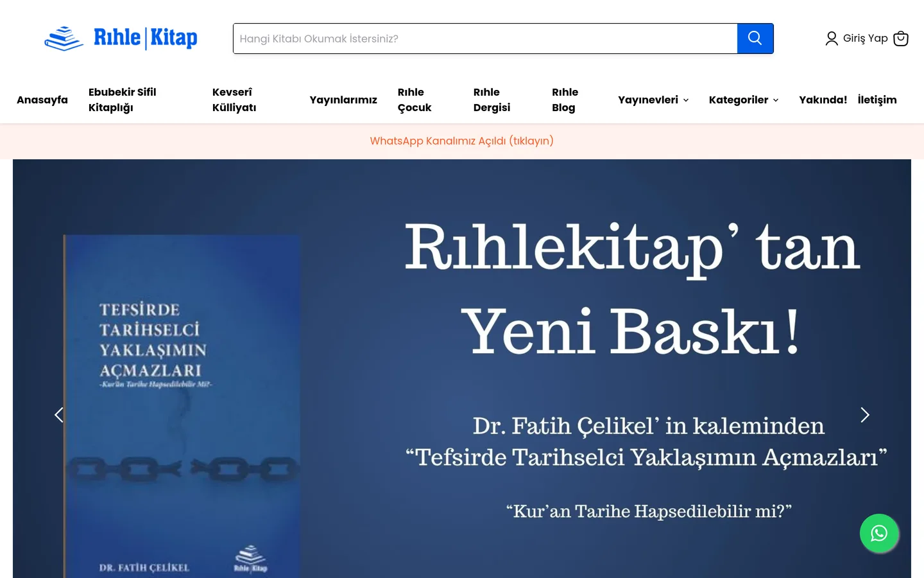Open the Rıhle Çocuk section
Image resolution: width=924 pixels, height=578 pixels.
[x=415, y=100]
